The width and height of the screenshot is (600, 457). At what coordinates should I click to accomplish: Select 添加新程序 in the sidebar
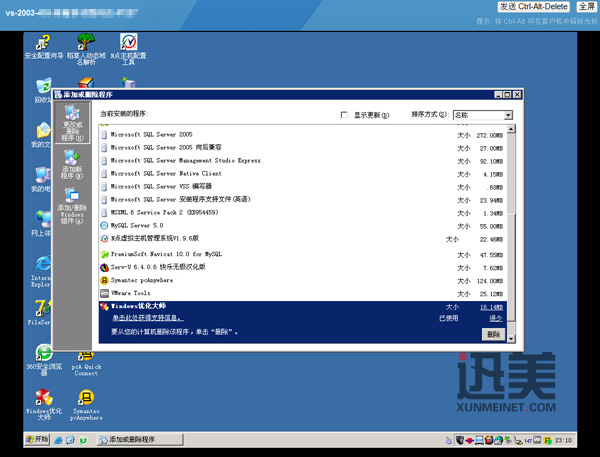pos(72,165)
